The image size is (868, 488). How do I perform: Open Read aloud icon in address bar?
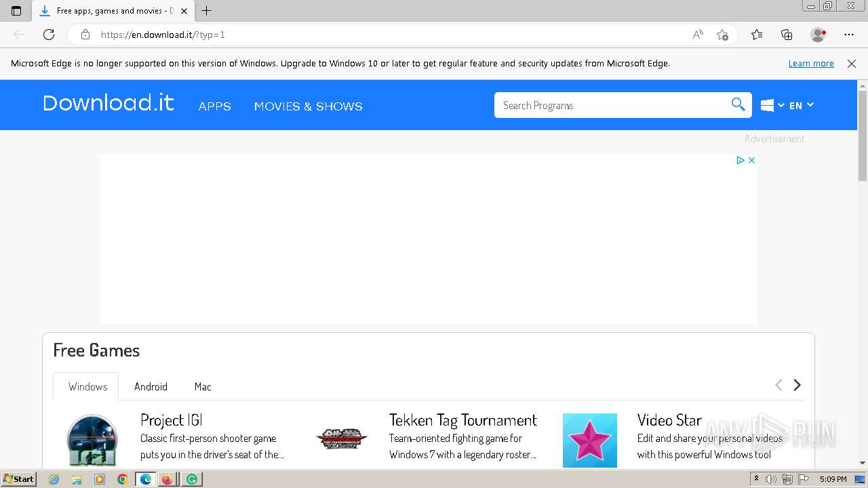[x=698, y=35]
